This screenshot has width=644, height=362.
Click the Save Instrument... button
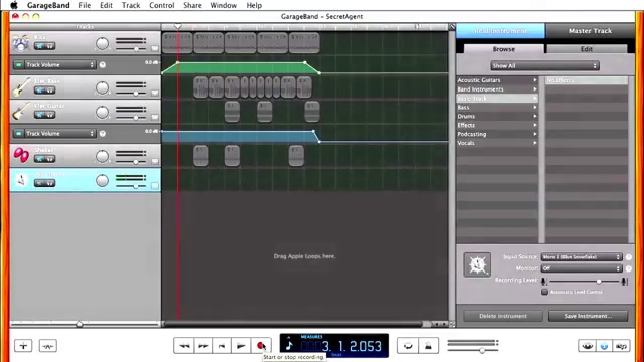click(588, 316)
